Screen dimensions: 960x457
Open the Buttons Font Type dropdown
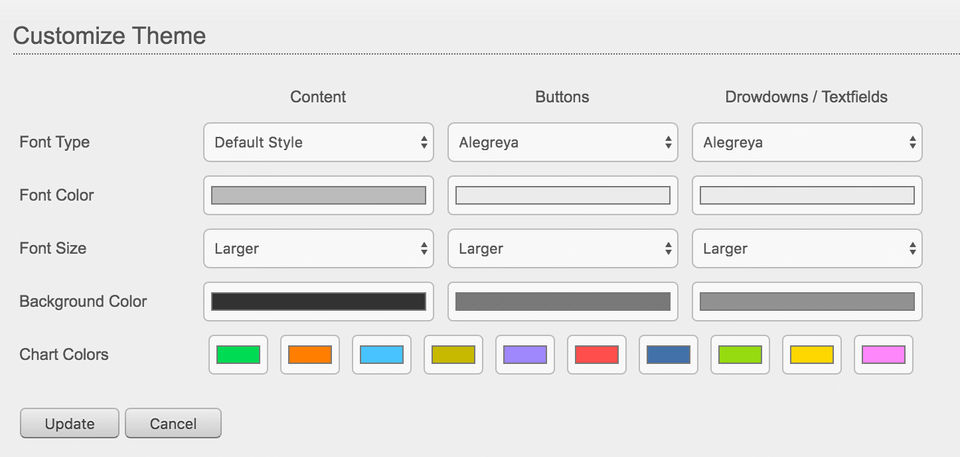[x=562, y=142]
